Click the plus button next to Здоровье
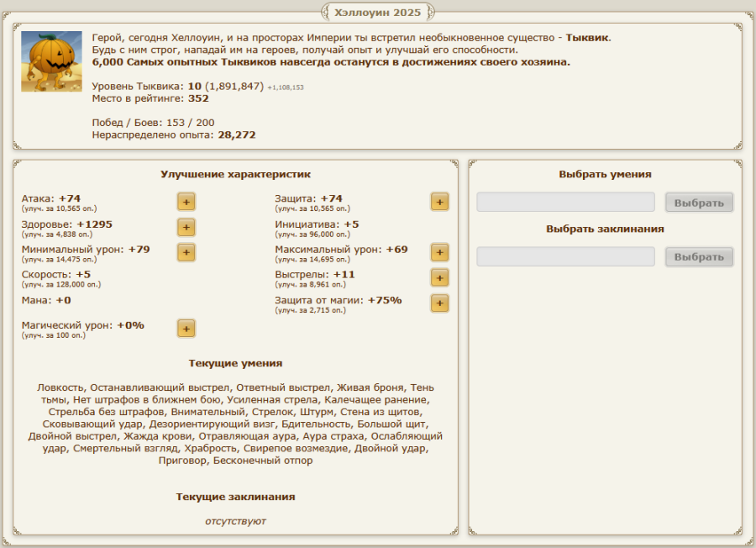This screenshot has height=548, width=756. coord(186,227)
